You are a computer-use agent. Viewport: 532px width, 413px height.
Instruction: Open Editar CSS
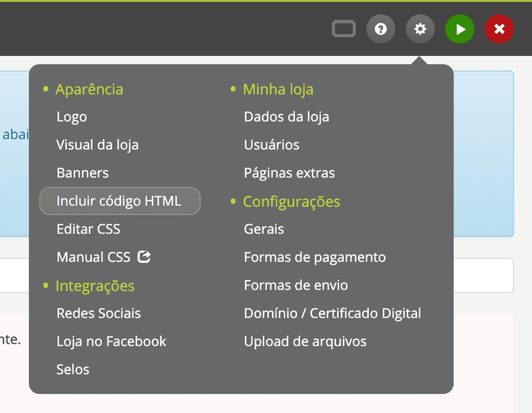pos(89,229)
